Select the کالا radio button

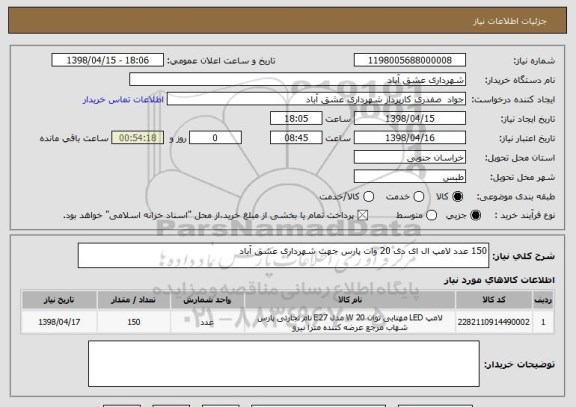pyautogui.click(x=457, y=197)
